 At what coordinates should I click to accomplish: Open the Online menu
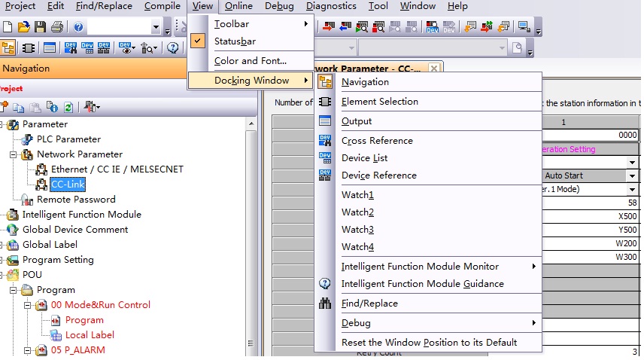(x=238, y=6)
